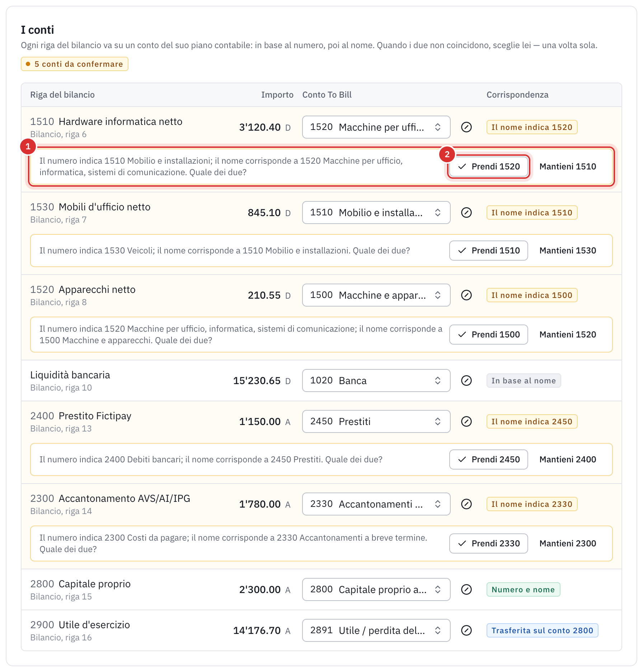Click the 'Corrispondenza' column header
Viewport: 643px width, 672px height.
tap(517, 95)
